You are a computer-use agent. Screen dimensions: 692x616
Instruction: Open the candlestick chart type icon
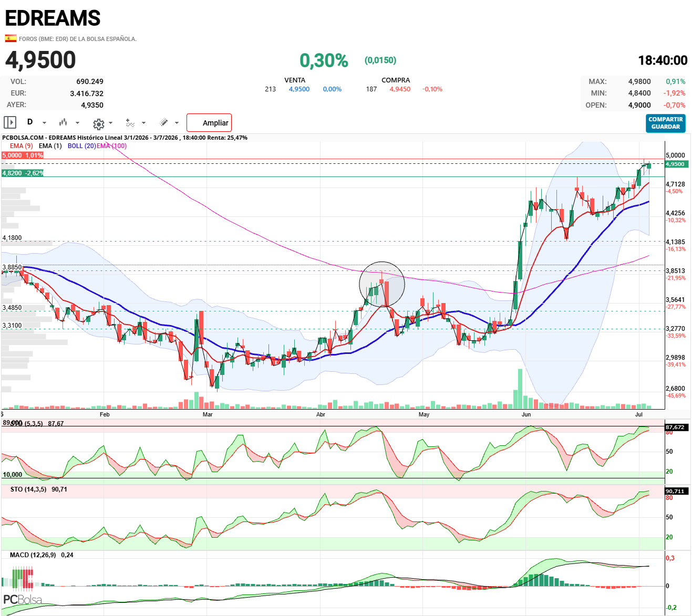pos(63,122)
